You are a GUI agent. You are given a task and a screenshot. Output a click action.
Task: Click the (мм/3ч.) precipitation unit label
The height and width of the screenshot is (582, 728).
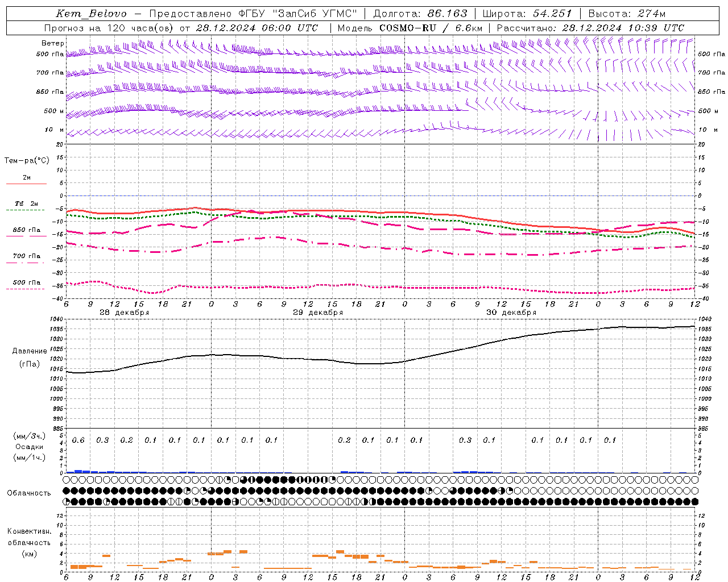coord(30,436)
